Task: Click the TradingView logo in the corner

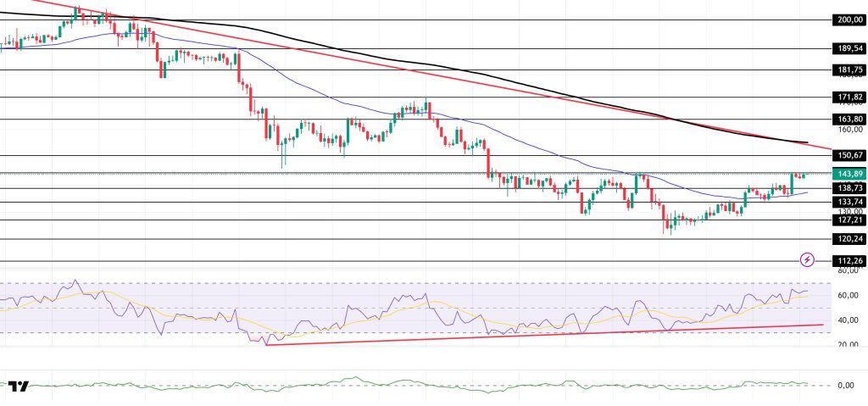Action: [x=19, y=387]
